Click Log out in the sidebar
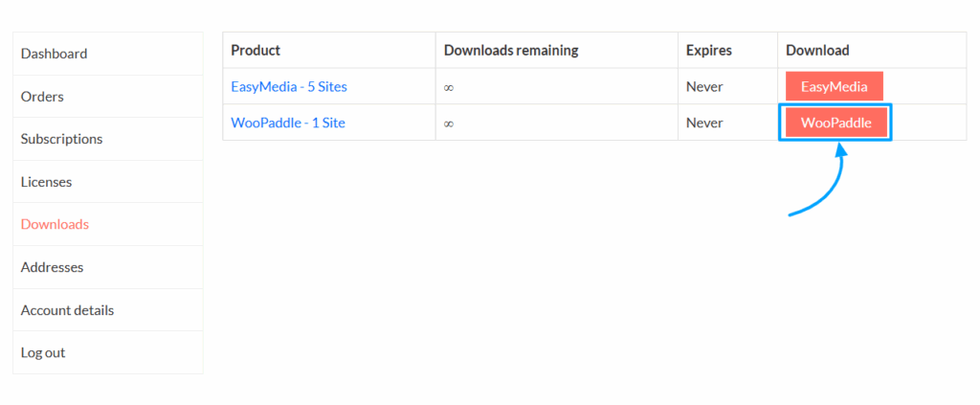This screenshot has height=405, width=980. (x=43, y=352)
